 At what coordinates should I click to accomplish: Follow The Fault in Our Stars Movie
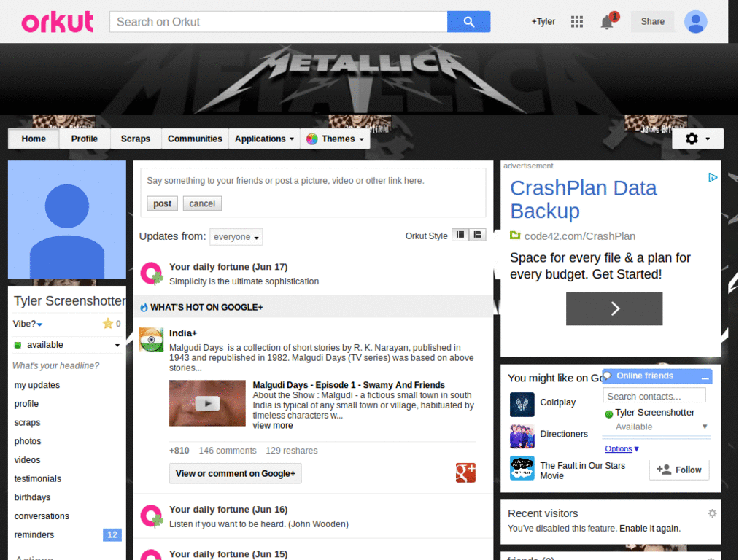click(679, 470)
